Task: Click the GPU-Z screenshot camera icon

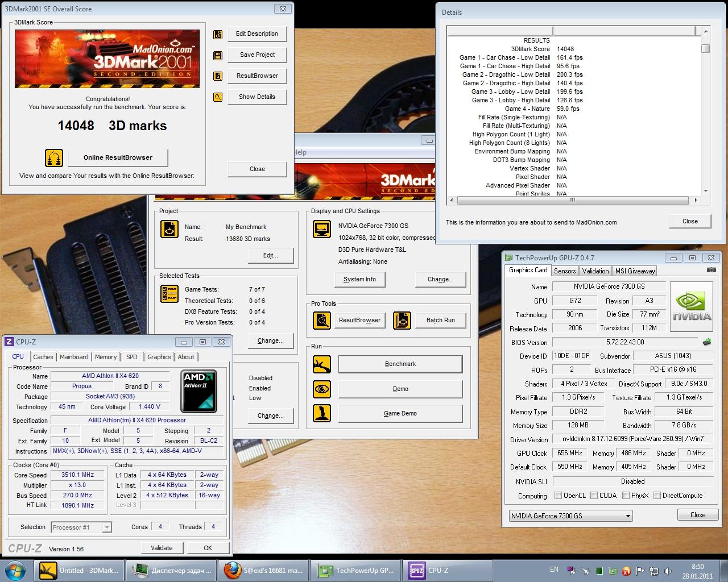Action: pyautogui.click(x=711, y=271)
